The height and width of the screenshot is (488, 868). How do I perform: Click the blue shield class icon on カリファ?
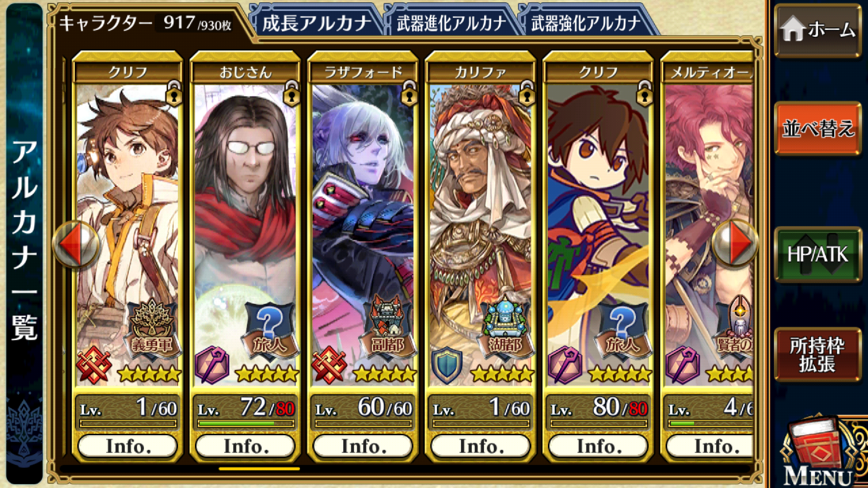(x=447, y=365)
